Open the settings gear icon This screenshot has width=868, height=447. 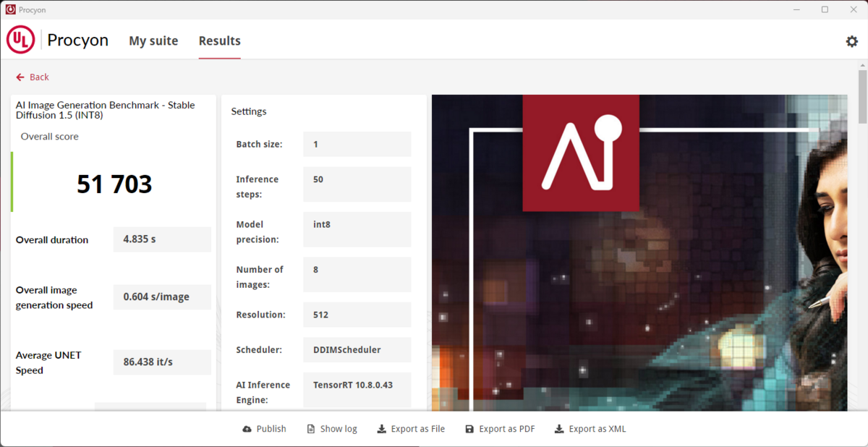[851, 41]
